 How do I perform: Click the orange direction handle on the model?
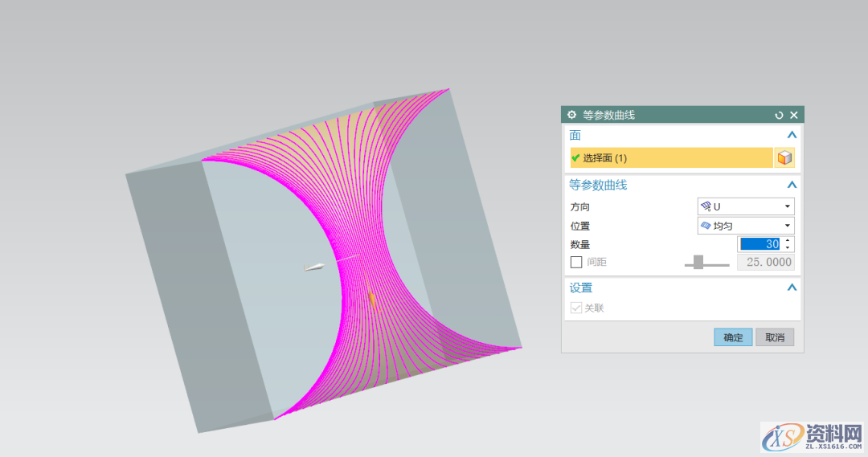point(371,297)
